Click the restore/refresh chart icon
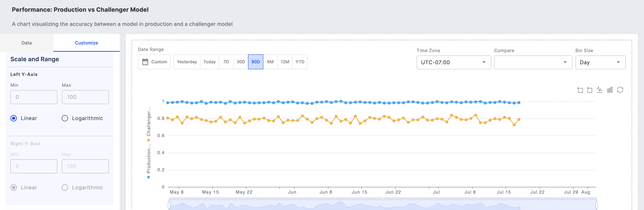Screen dimensions: 644x210 [x=620, y=90]
